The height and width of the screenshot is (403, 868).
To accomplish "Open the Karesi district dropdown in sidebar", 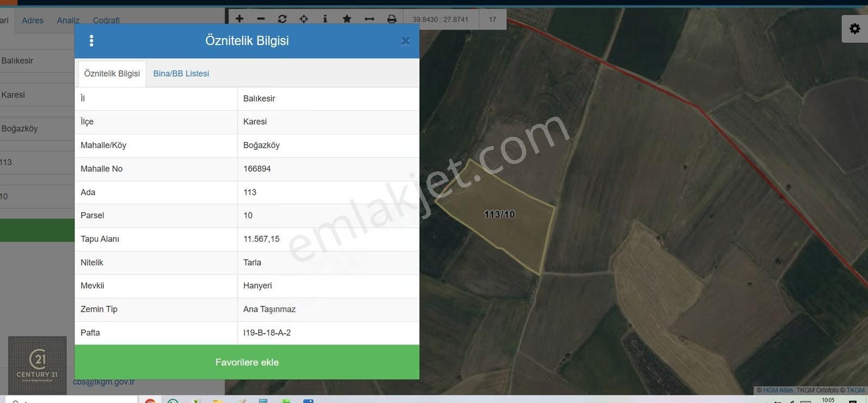I will point(37,95).
